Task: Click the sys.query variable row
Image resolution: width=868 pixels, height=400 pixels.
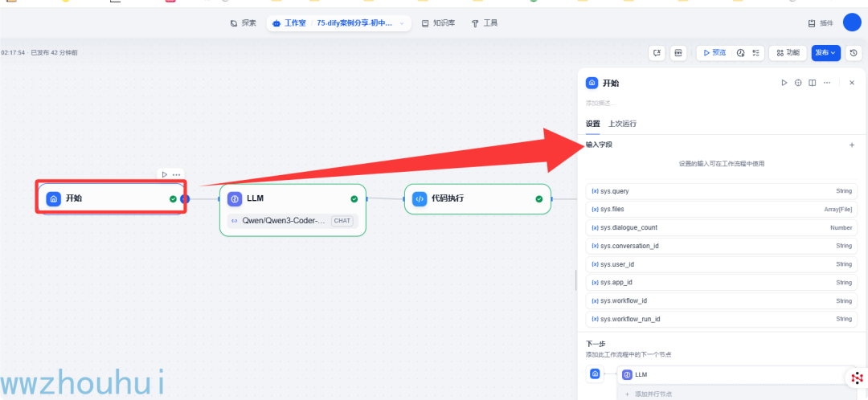Action: [x=721, y=191]
